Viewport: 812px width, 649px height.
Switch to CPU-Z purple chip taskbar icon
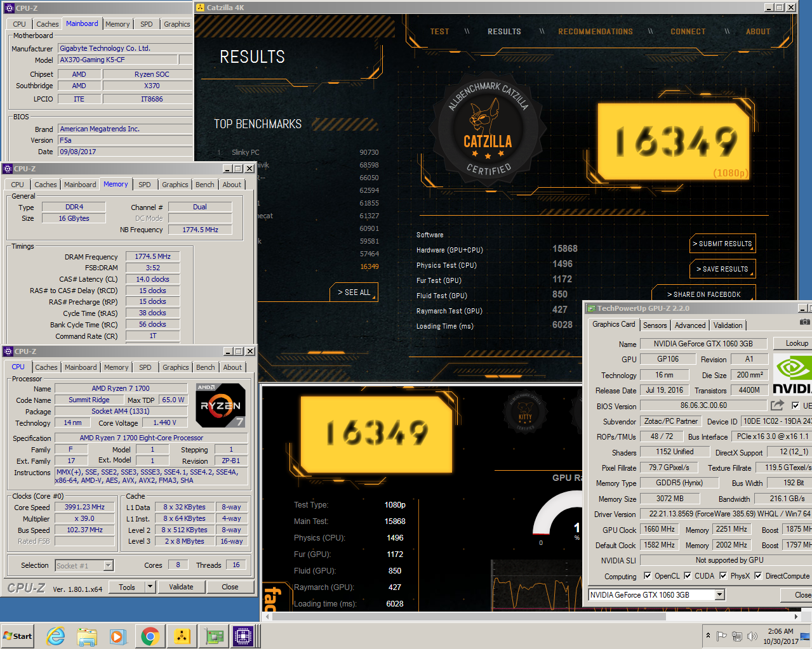(x=243, y=636)
